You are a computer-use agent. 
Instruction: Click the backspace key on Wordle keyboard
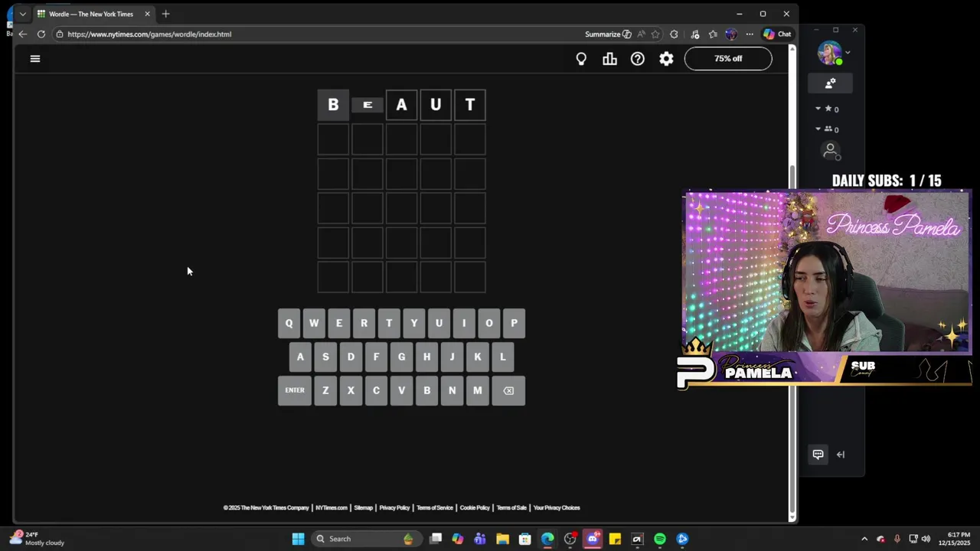508,390
